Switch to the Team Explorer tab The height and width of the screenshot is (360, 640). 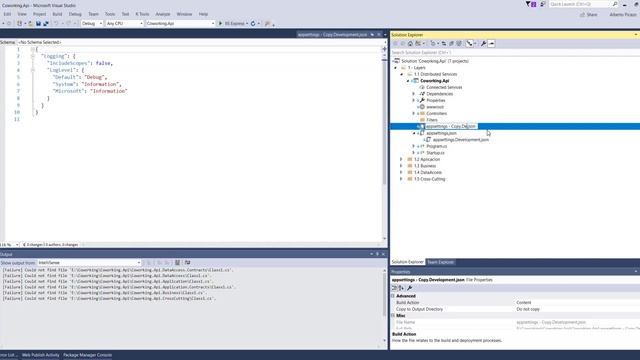click(x=440, y=262)
